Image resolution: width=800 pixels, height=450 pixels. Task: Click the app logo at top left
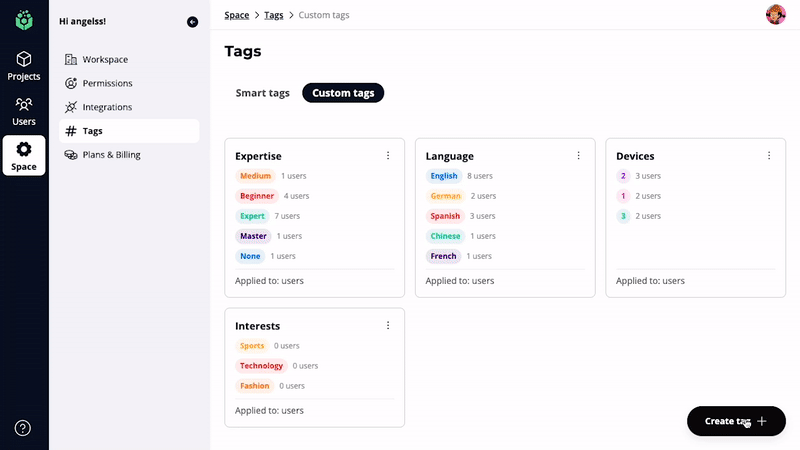(24, 20)
